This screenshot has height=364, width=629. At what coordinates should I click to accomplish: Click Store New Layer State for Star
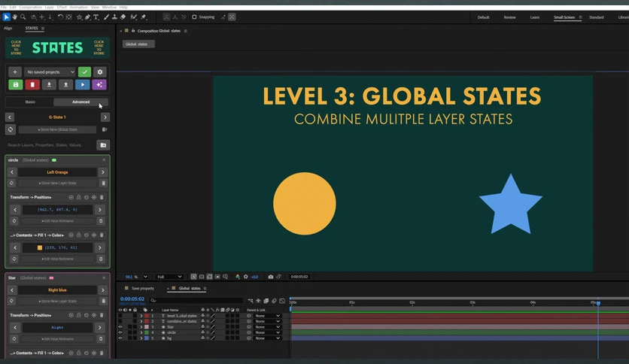click(57, 301)
